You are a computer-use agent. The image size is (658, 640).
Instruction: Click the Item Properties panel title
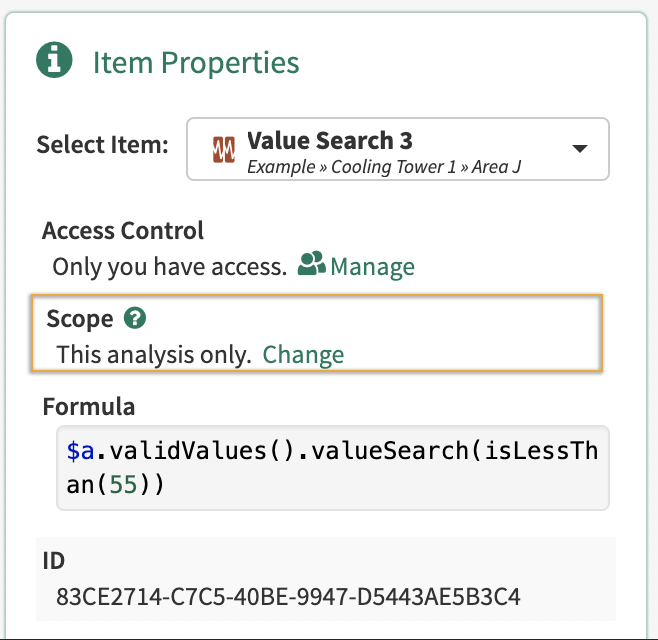[196, 62]
